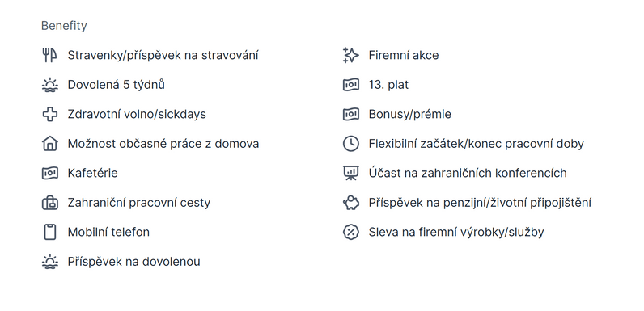
Task: Click the banknote icon next to 13. plat
Action: 351,85
